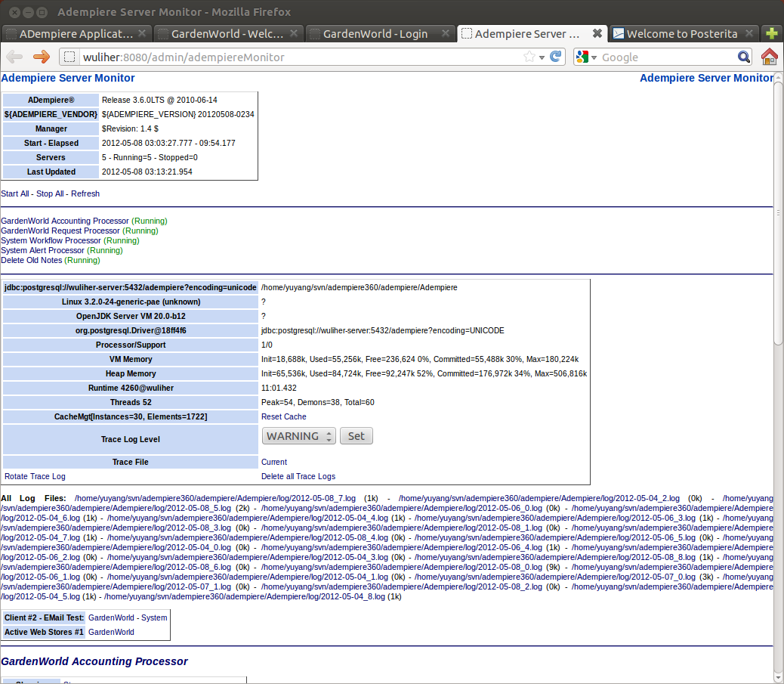Open the Trace Log Level WARNING dropdown

tap(298, 436)
